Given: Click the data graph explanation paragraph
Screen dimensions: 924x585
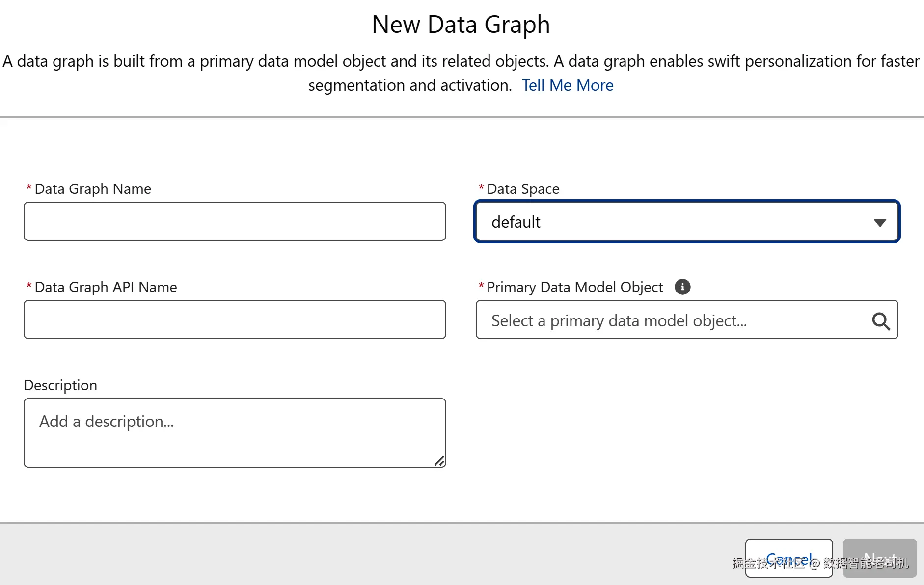Looking at the screenshot, I should pos(461,62).
